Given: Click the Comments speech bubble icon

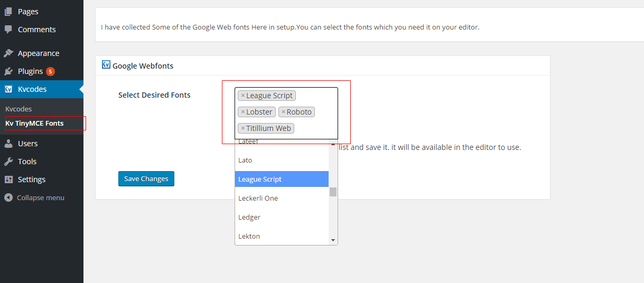Looking at the screenshot, I should pyautogui.click(x=8, y=29).
